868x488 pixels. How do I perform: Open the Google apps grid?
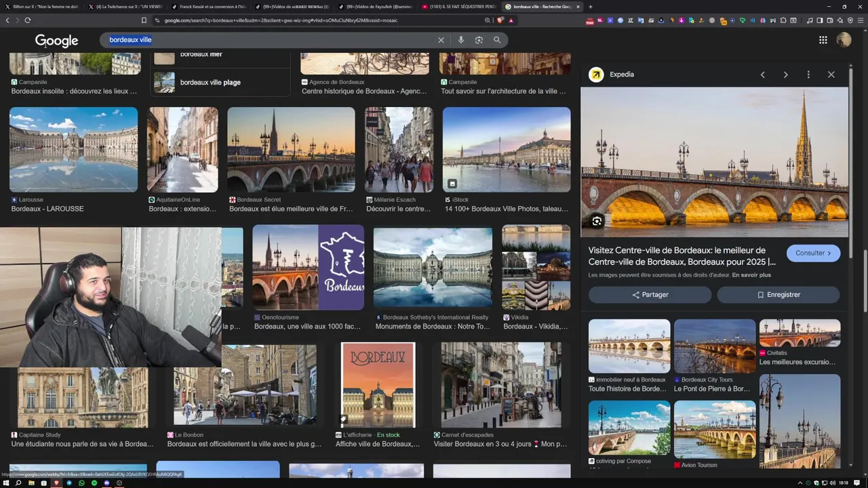[x=823, y=40]
